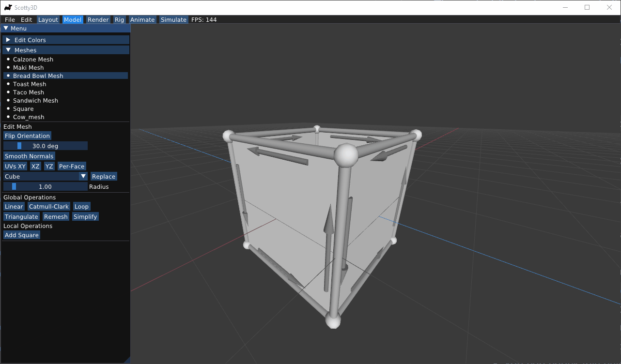Click the Simplify button
Image resolution: width=621 pixels, height=364 pixels.
click(x=85, y=217)
